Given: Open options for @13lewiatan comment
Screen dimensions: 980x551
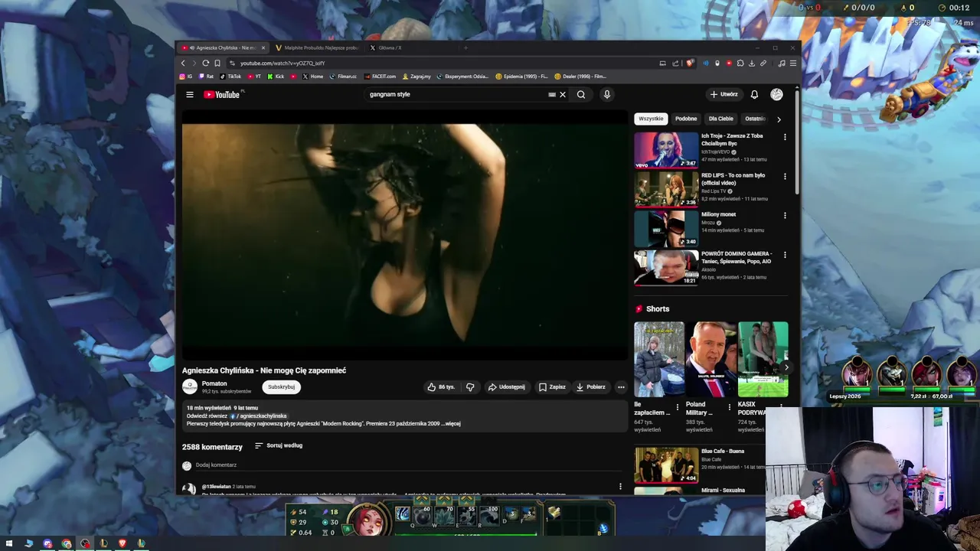Looking at the screenshot, I should (x=620, y=487).
